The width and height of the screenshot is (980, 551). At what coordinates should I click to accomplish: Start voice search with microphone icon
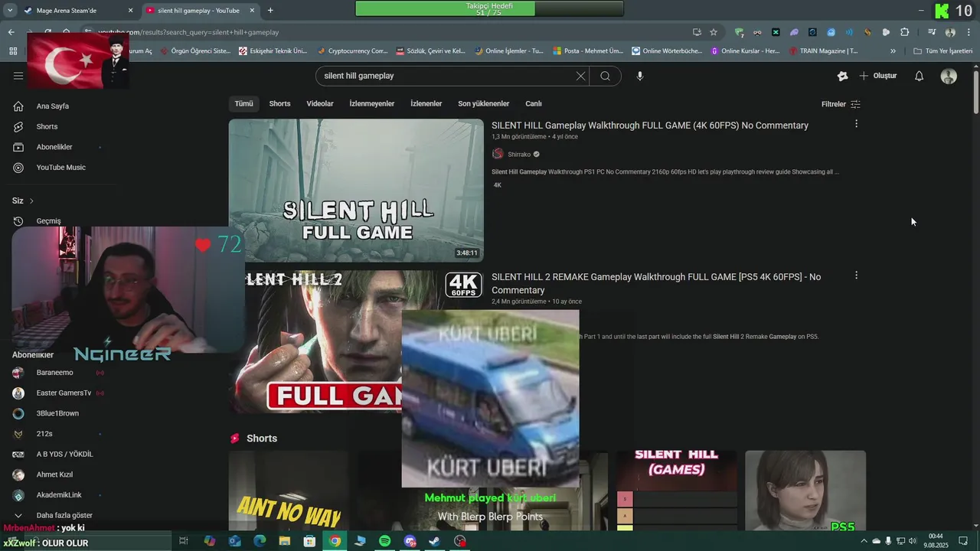coord(640,76)
